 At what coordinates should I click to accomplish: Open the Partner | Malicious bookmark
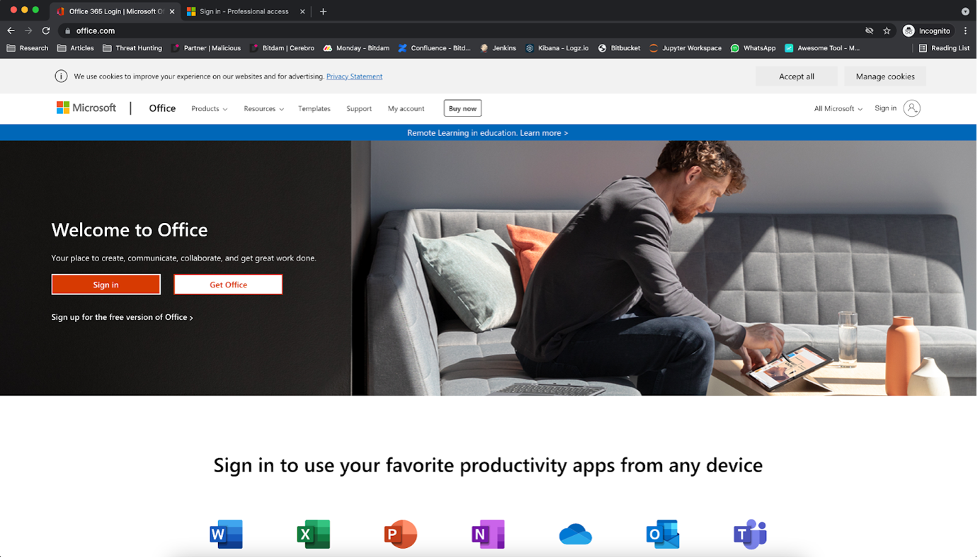[207, 48]
